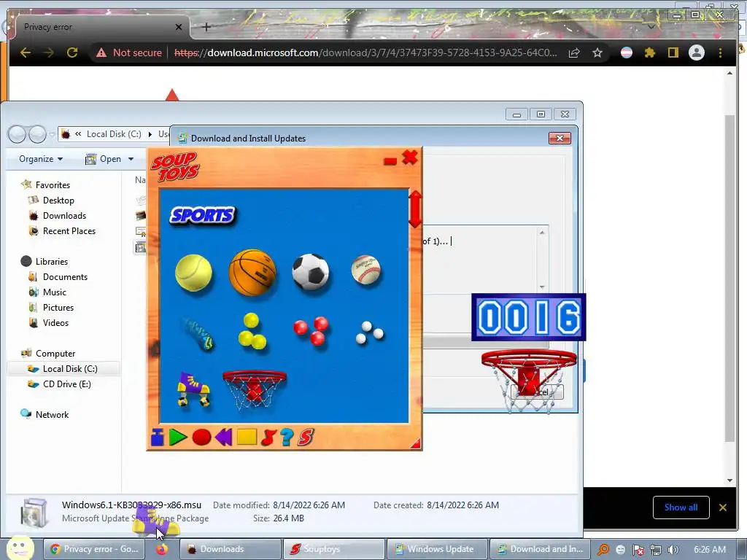Click Network in navigation pane
The width and height of the screenshot is (747, 560).
pyautogui.click(x=52, y=415)
